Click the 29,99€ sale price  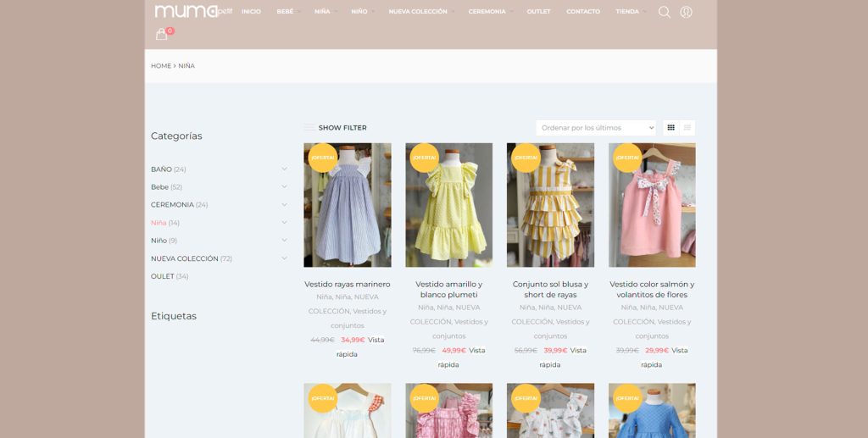pos(657,351)
